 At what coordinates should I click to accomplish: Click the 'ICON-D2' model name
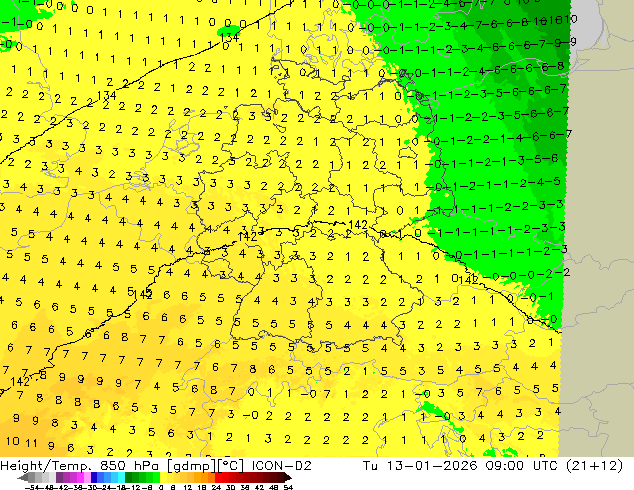point(281,466)
